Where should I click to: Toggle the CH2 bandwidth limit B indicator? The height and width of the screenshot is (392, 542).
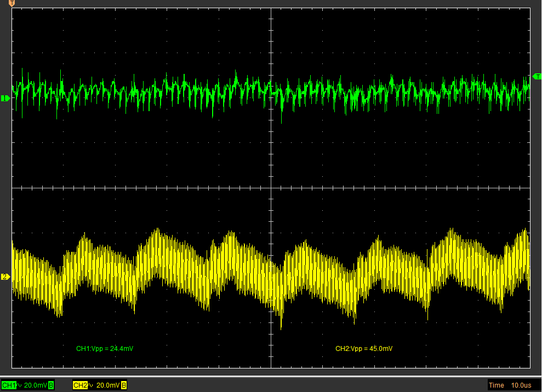click(x=124, y=385)
